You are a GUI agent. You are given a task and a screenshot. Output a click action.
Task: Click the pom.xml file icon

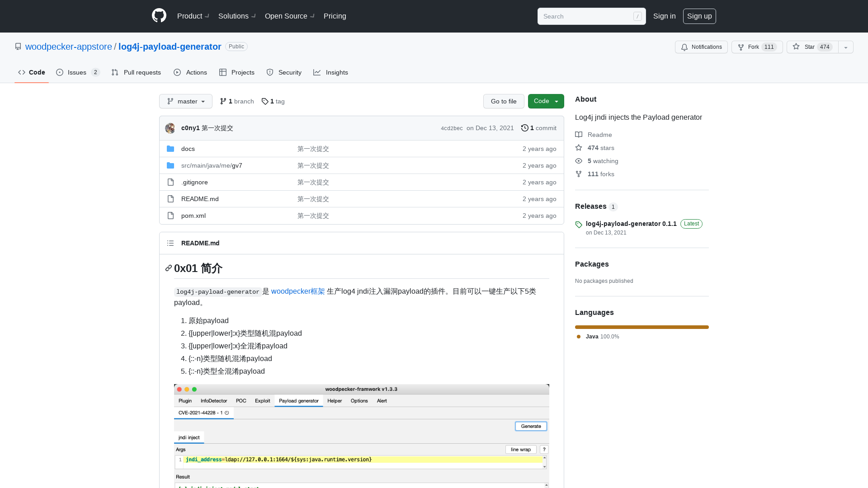coord(170,216)
